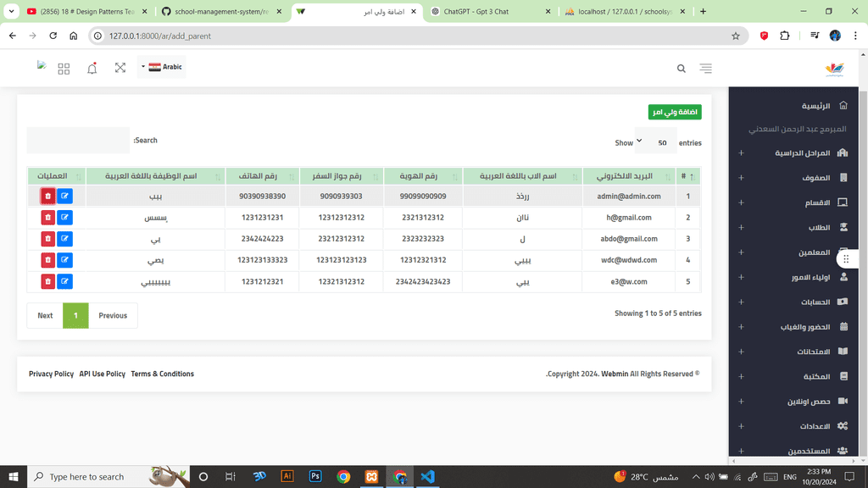Delete the wdc@wdwd.com parent row
The height and width of the screenshot is (488, 868).
[48, 260]
